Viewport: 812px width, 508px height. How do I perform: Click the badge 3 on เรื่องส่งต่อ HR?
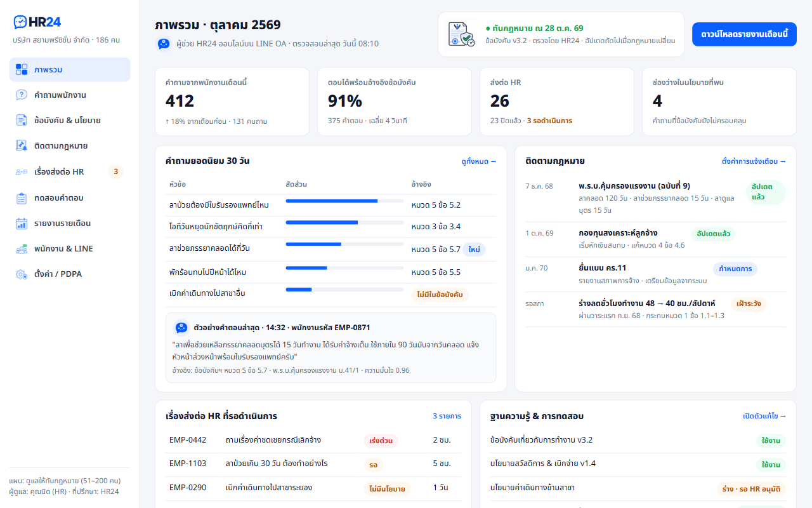115,171
